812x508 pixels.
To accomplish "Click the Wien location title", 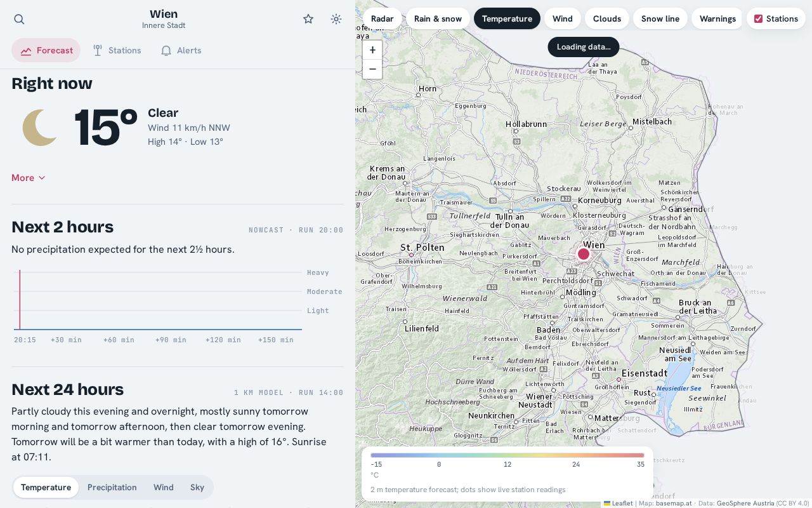I will pyautogui.click(x=164, y=14).
